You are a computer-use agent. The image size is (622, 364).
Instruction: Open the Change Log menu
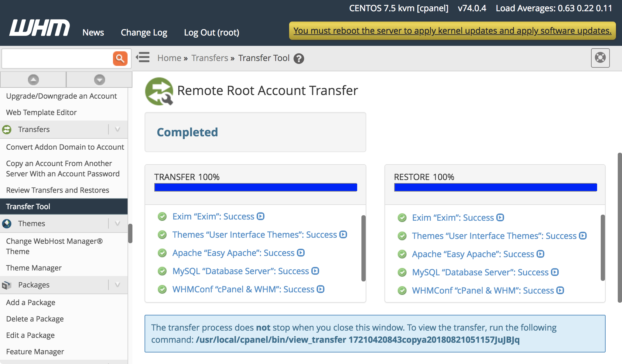(144, 32)
